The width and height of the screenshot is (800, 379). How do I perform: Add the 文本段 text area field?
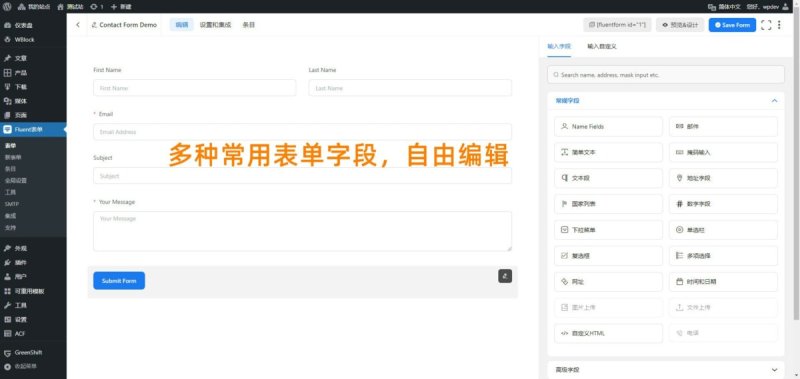(x=608, y=178)
